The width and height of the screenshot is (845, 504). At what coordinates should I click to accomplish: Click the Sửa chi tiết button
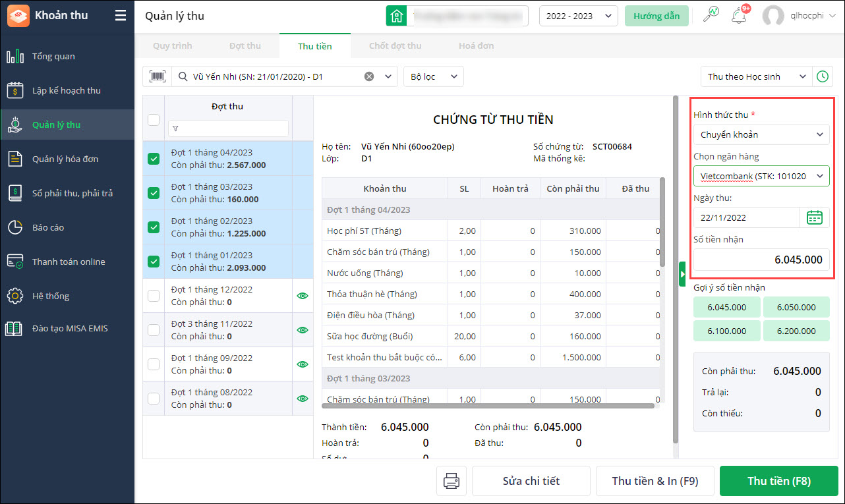tap(531, 481)
